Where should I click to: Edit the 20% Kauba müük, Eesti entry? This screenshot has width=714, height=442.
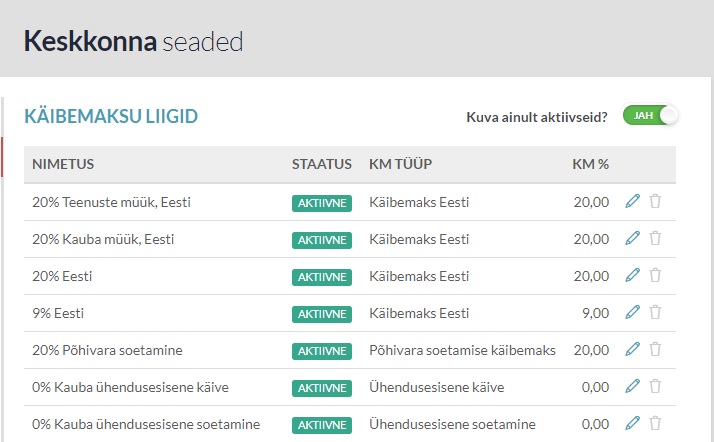632,238
